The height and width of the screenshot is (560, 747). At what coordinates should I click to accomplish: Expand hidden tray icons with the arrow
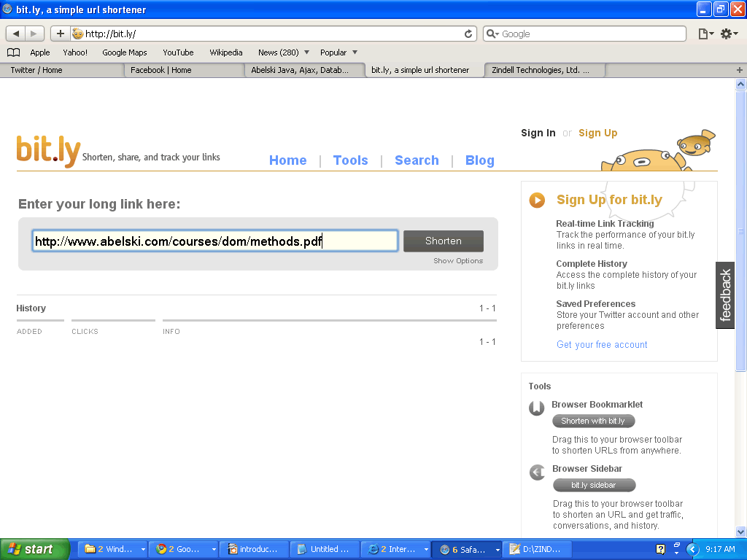click(692, 549)
